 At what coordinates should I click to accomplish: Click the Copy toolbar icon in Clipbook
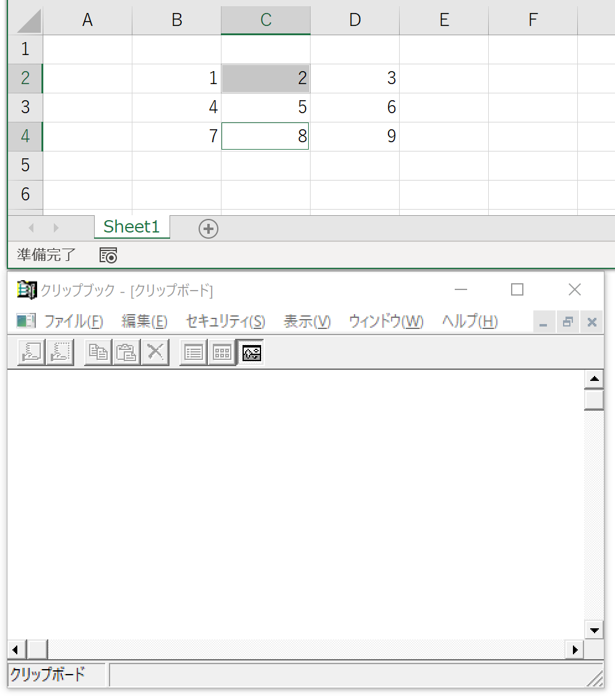[98, 352]
